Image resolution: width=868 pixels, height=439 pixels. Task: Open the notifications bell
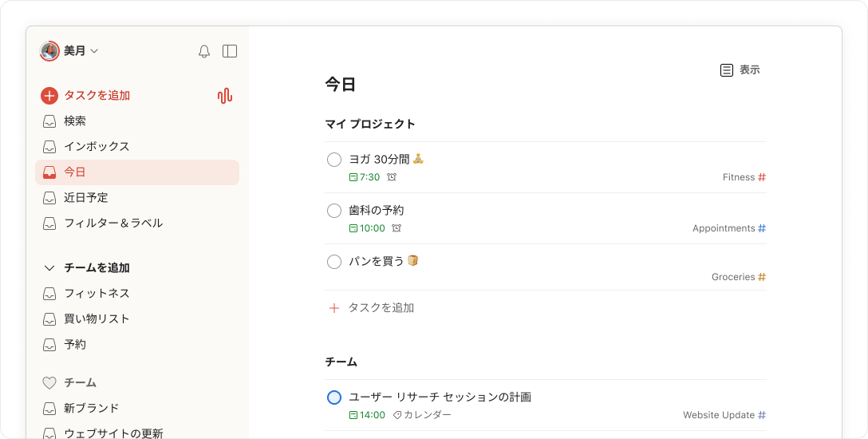[x=204, y=51]
